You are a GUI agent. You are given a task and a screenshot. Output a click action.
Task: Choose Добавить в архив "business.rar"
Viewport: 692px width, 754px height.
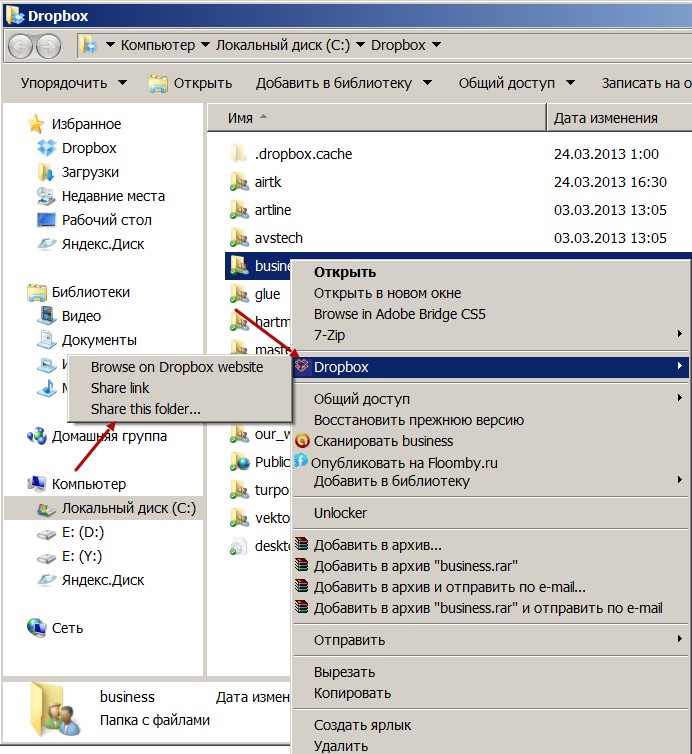416,566
